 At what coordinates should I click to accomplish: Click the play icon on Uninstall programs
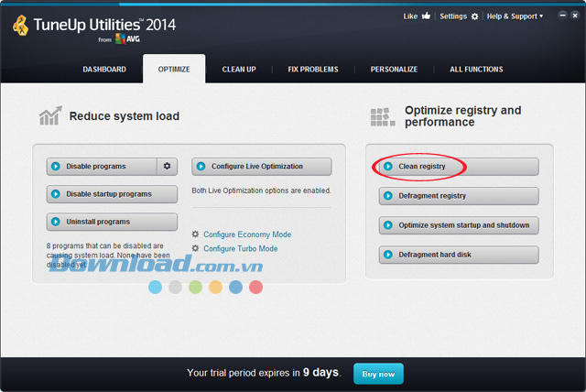(56, 222)
